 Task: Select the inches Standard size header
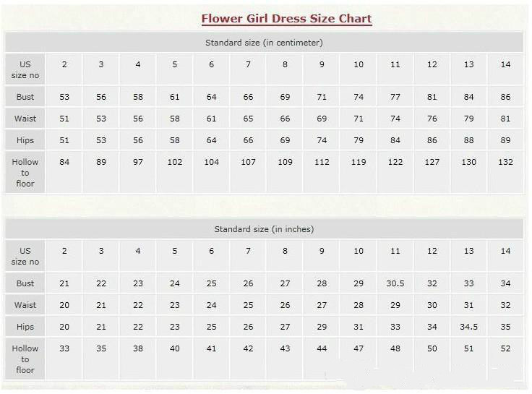[x=264, y=229]
